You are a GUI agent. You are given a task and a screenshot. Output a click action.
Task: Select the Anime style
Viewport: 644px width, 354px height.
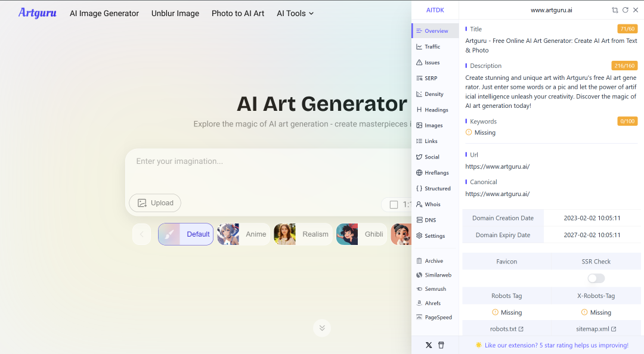243,234
